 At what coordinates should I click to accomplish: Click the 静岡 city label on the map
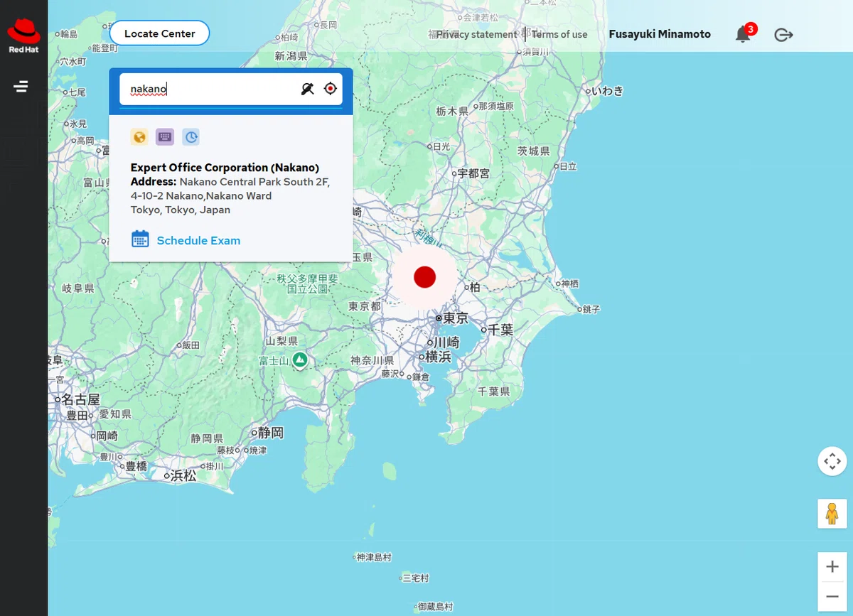pyautogui.click(x=271, y=432)
